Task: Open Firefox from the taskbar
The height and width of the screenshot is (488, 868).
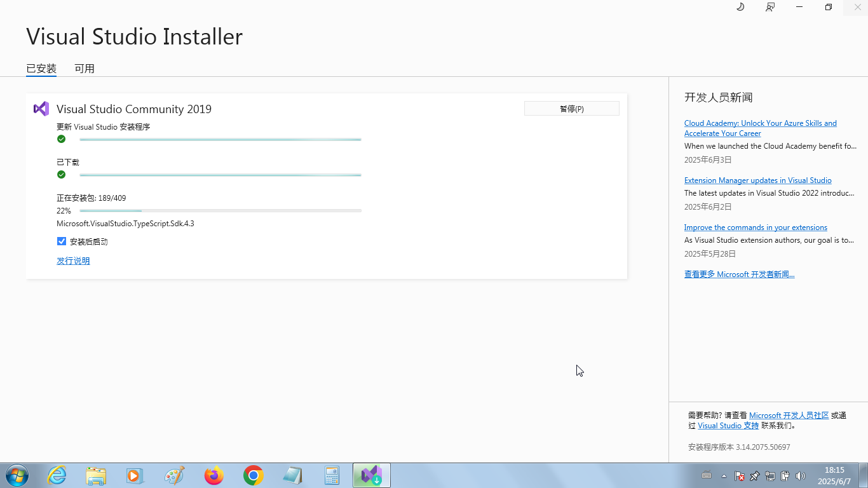Action: click(x=214, y=475)
